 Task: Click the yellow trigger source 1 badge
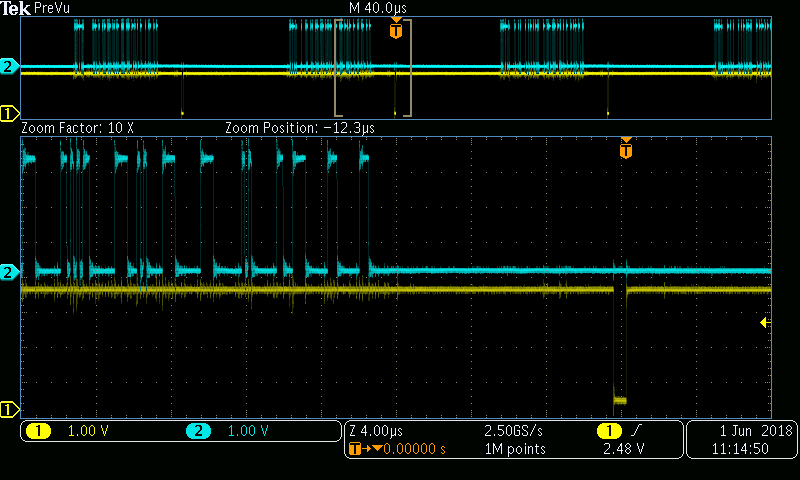(x=607, y=431)
